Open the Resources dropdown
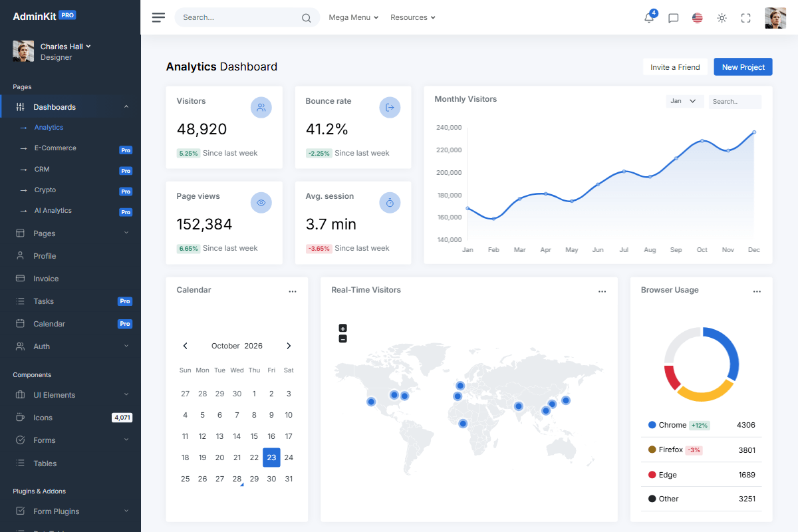Image resolution: width=798 pixels, height=532 pixels. [413, 17]
